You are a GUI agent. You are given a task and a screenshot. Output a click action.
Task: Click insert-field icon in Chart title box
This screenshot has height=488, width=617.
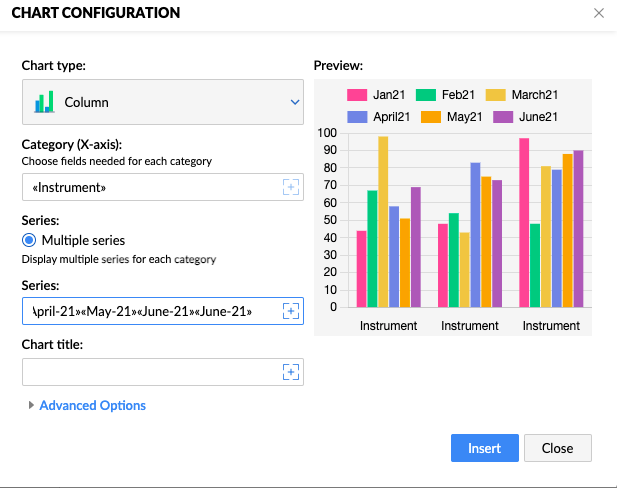click(291, 372)
